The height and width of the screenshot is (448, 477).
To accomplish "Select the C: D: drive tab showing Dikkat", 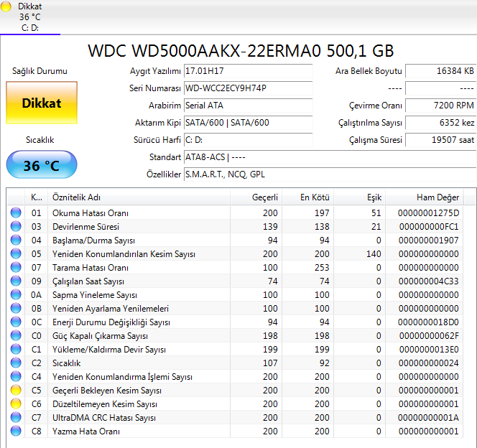I will point(30,17).
